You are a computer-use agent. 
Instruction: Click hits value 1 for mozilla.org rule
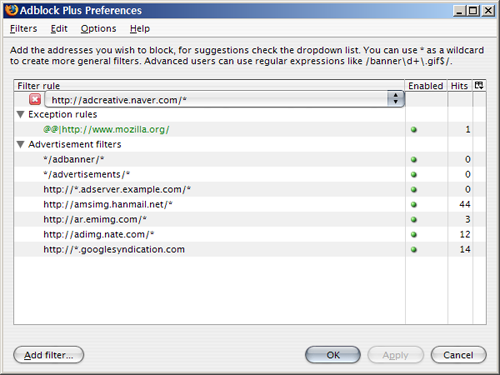[x=468, y=129]
